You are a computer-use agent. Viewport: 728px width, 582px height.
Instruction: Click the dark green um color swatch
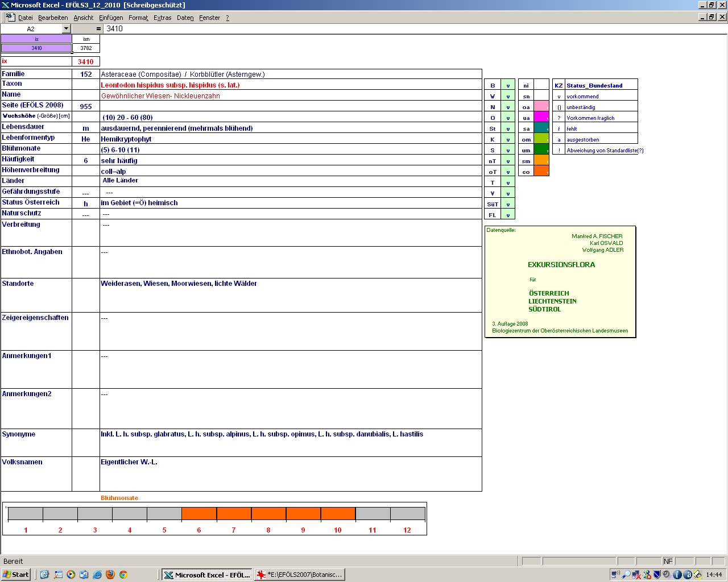541,150
